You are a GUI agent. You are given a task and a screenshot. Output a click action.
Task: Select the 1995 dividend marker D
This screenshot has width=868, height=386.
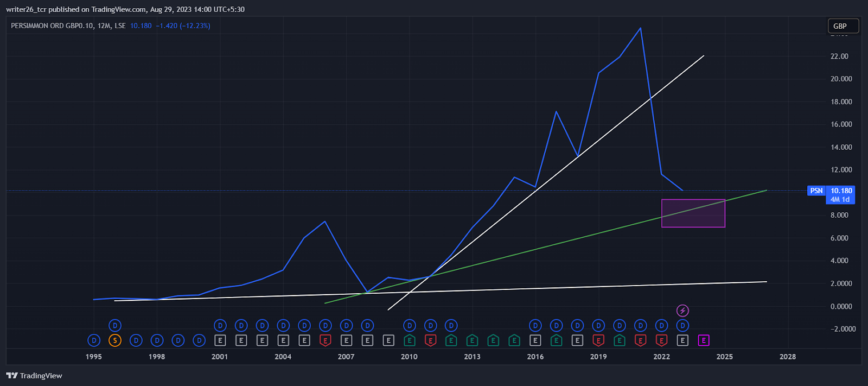[94, 340]
